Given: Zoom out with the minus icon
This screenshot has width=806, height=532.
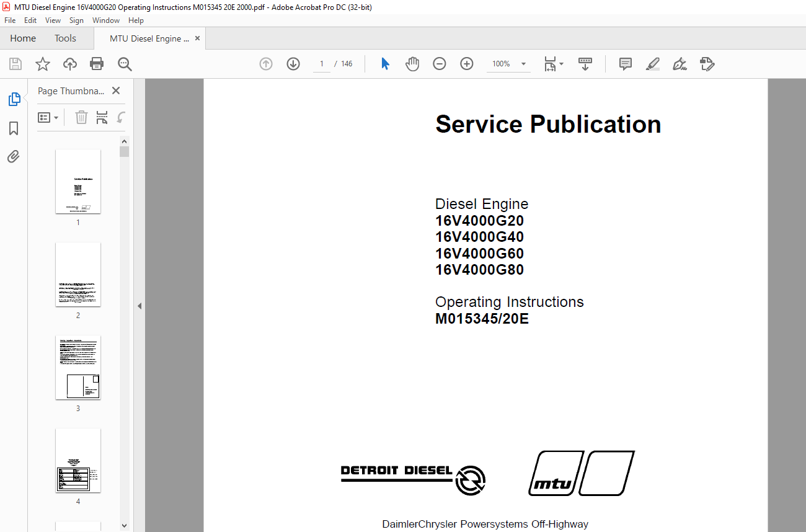Looking at the screenshot, I should [440, 64].
